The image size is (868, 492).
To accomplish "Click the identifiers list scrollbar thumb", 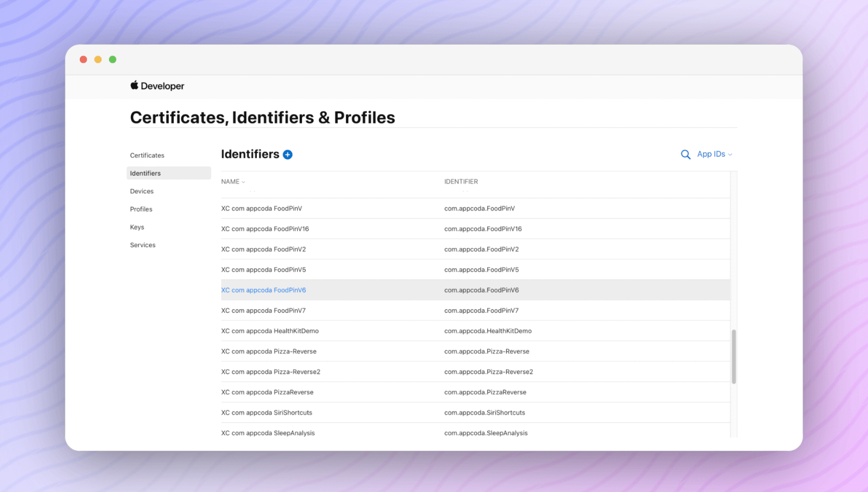I will point(734,357).
